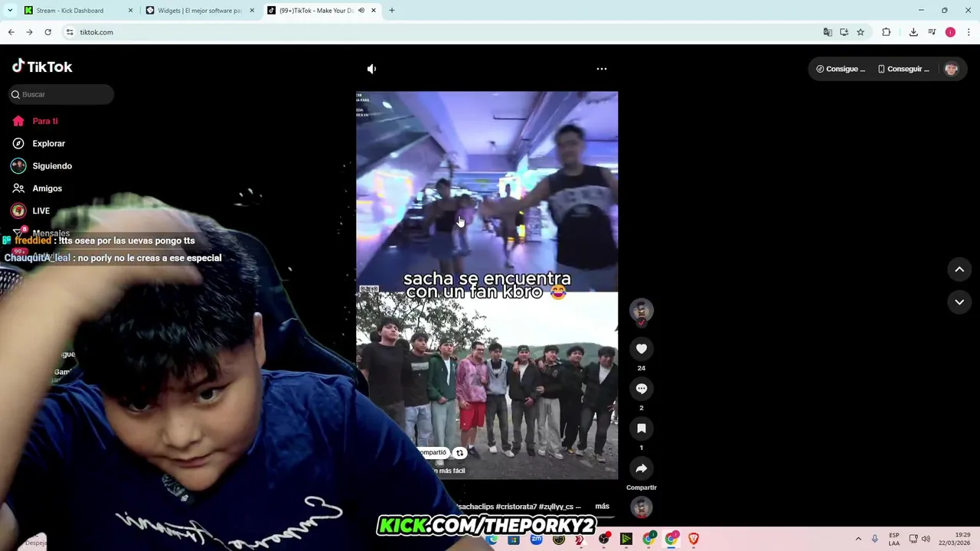Image resolution: width=980 pixels, height=551 pixels.
Task: Focus the Buscar search field
Action: (x=61, y=94)
